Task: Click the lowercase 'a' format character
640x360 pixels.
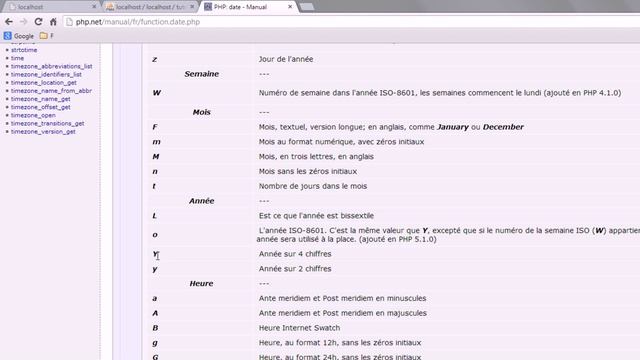Action: click(155, 298)
